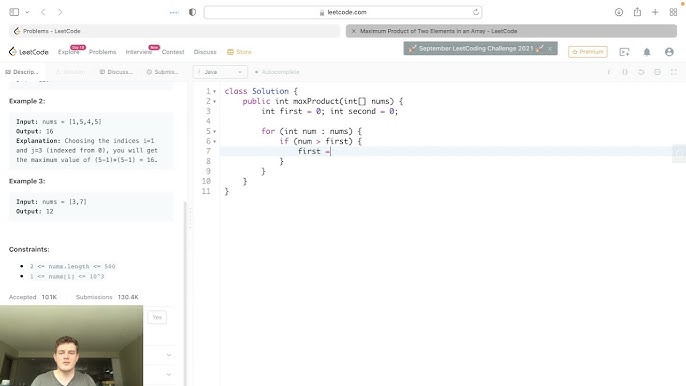Open the Java language dropdown

click(220, 72)
